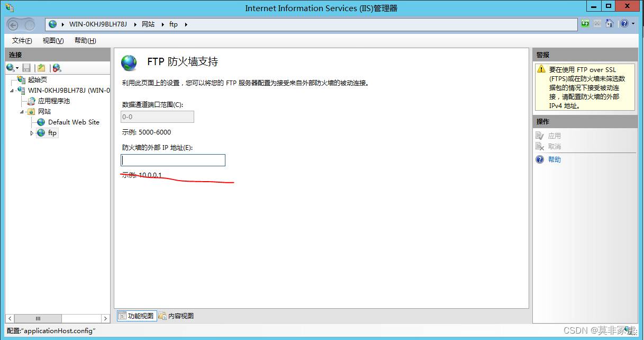644x340 pixels.
Task: Select Default Web Site in tree
Action: [74, 122]
